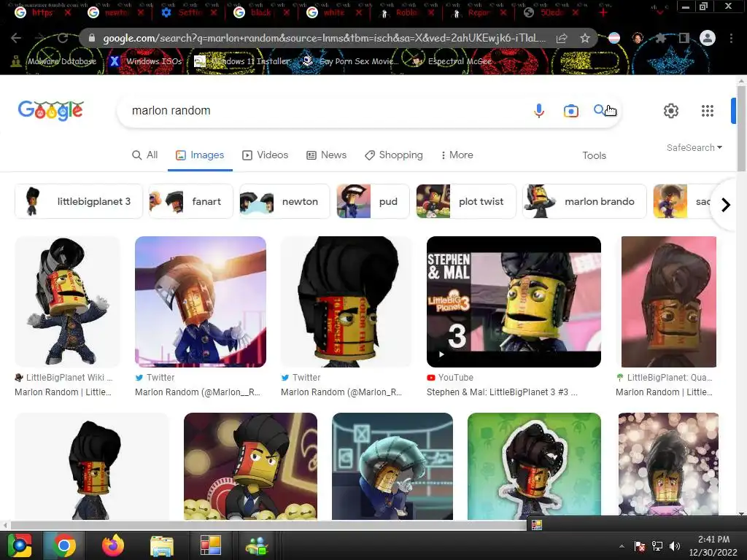
Task: Open the Windows ISOs bookmark
Action: tap(147, 61)
